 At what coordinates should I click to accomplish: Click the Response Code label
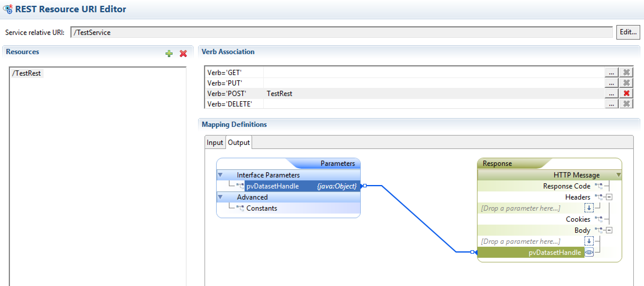tap(566, 186)
